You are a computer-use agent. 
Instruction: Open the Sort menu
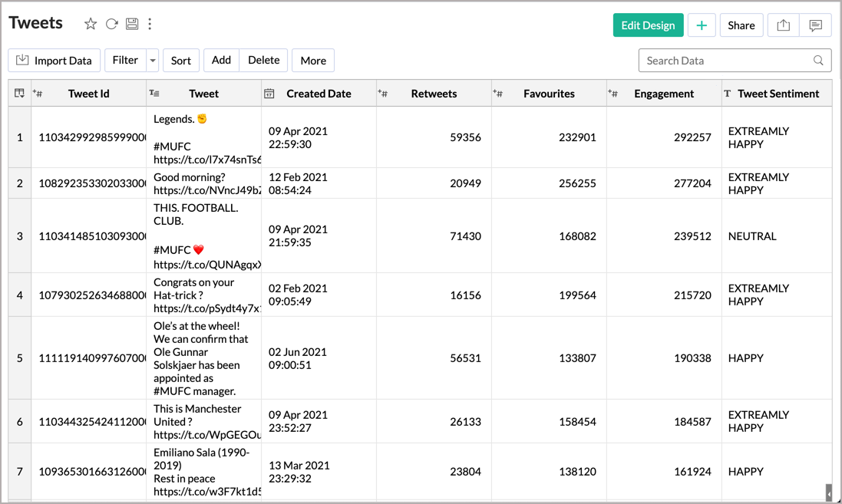click(180, 60)
